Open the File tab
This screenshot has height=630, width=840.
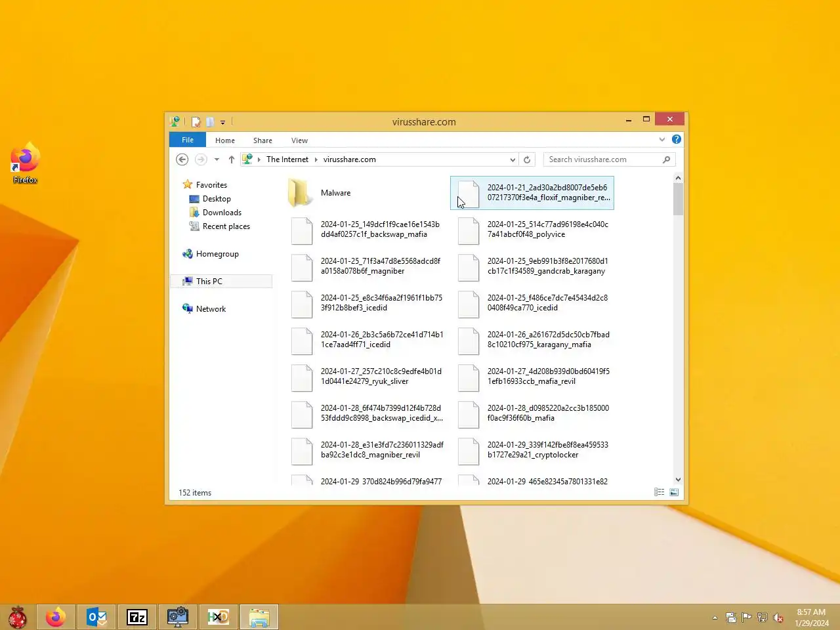(x=188, y=140)
